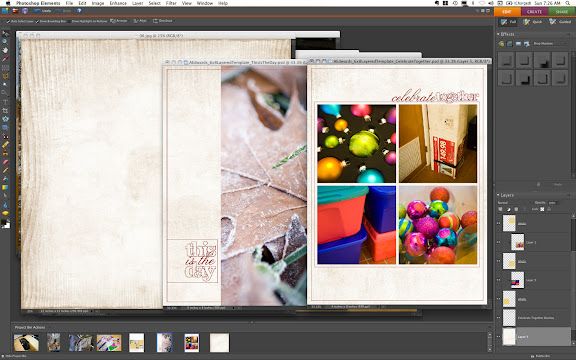Toggle lock all in Layers panel

(549, 209)
